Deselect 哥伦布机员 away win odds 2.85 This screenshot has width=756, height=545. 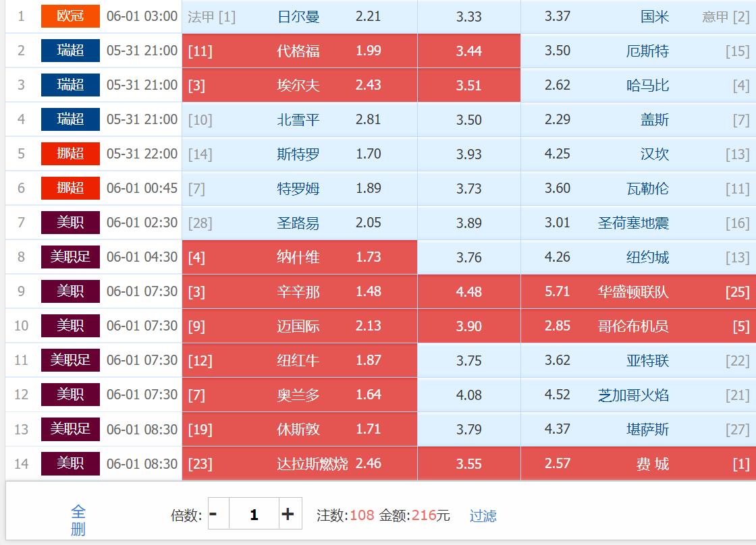tap(639, 326)
